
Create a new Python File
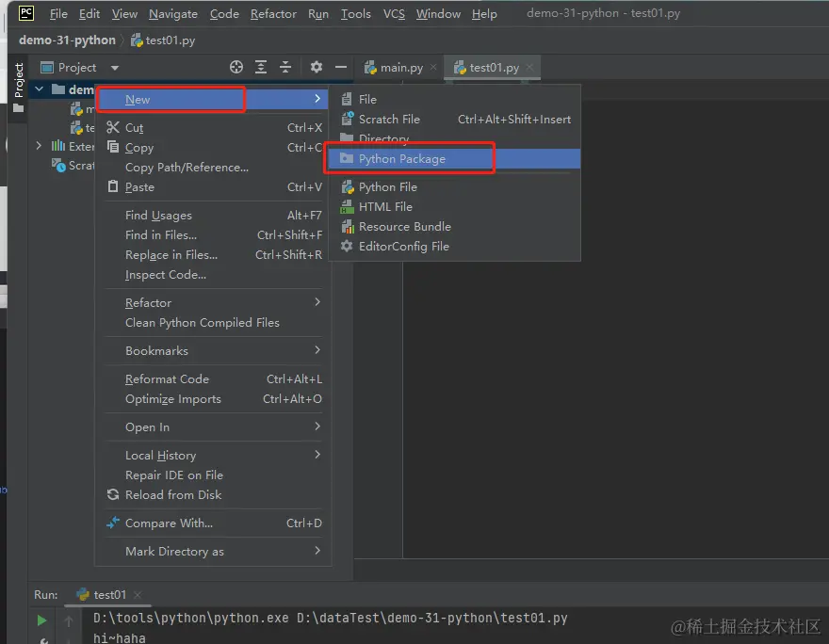pyautogui.click(x=455, y=187)
